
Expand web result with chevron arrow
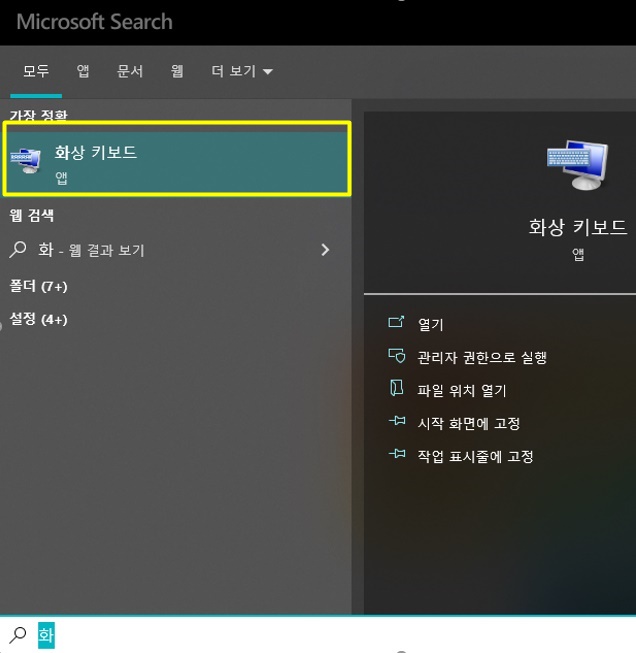(x=325, y=250)
